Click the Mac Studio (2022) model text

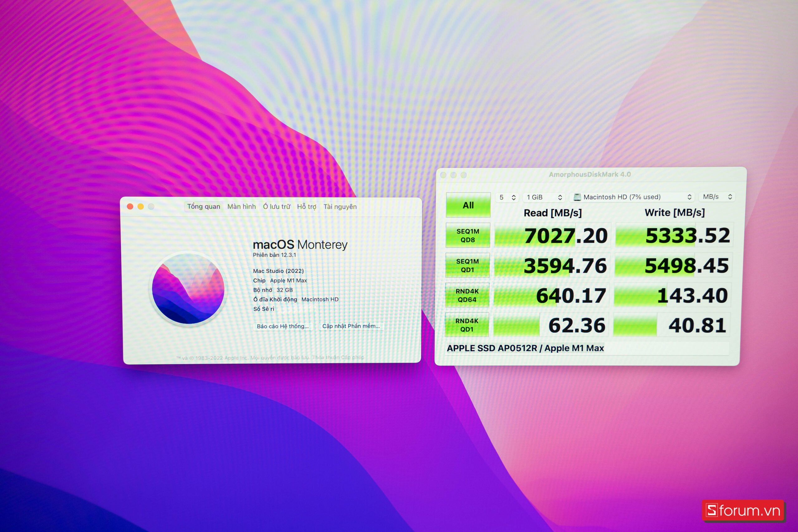[x=278, y=271]
